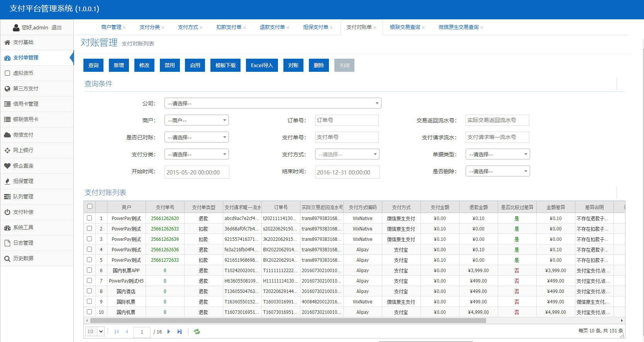
Task: Switch to the 担保支付单 tab
Action: (x=316, y=27)
